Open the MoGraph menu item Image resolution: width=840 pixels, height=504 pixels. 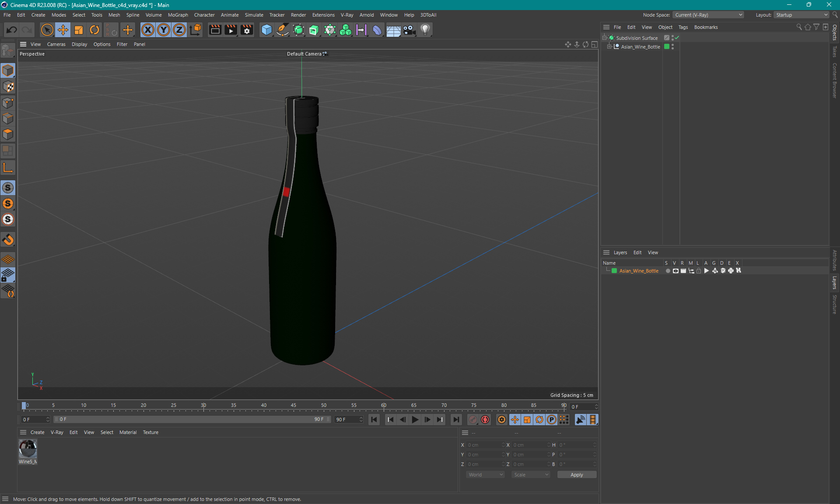click(177, 14)
